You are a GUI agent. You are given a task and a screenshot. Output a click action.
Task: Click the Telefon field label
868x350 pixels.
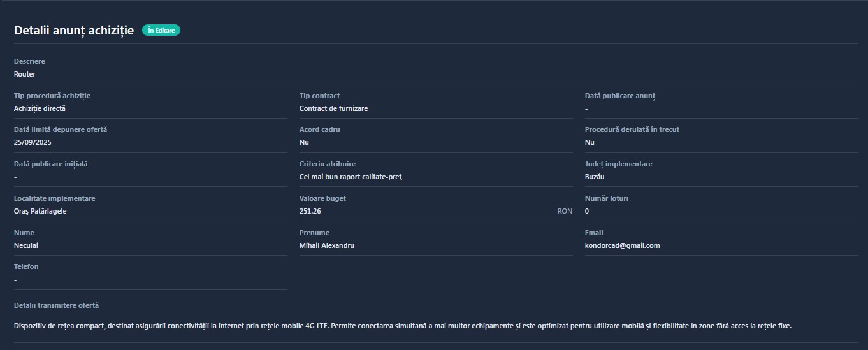(26, 266)
